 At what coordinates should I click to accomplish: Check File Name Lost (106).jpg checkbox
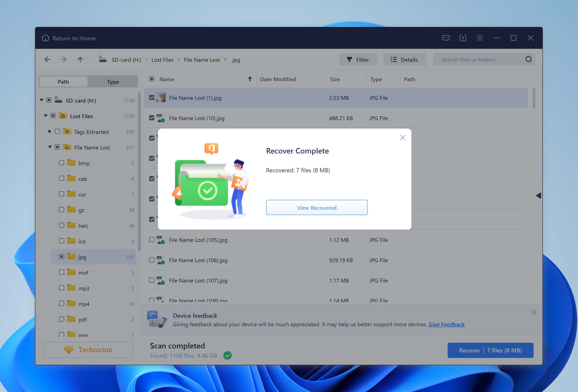point(152,260)
